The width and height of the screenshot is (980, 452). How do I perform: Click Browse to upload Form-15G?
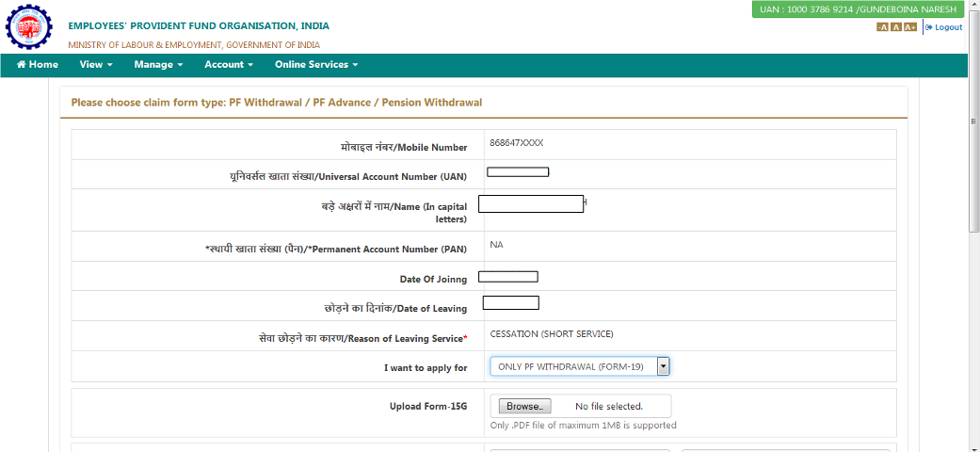524,406
